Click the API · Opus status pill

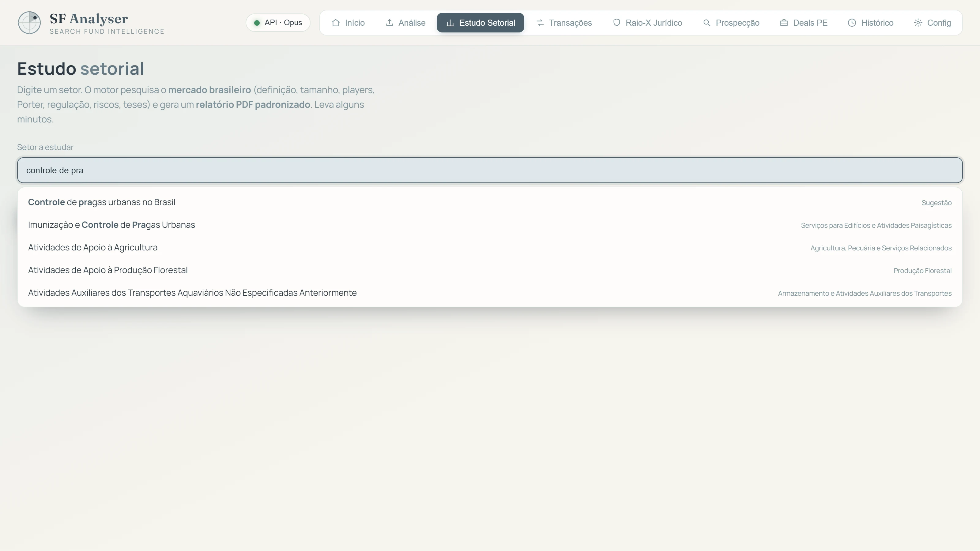[x=278, y=23]
